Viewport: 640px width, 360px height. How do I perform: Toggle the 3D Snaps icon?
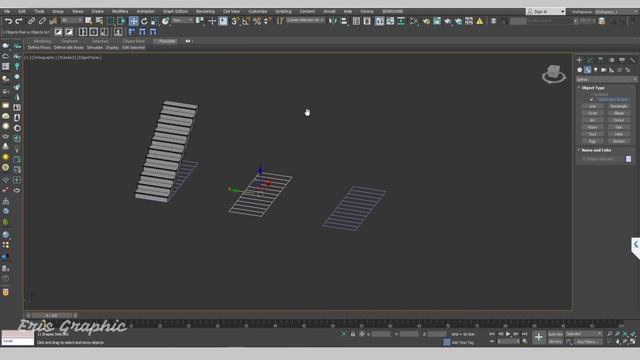point(236,21)
